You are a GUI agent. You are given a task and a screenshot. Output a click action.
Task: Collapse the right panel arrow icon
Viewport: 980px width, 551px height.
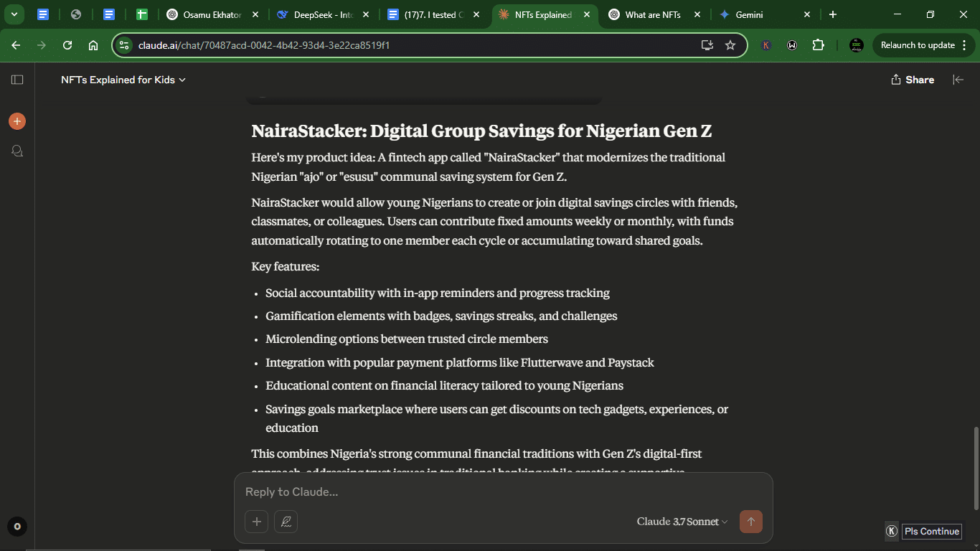click(958, 80)
